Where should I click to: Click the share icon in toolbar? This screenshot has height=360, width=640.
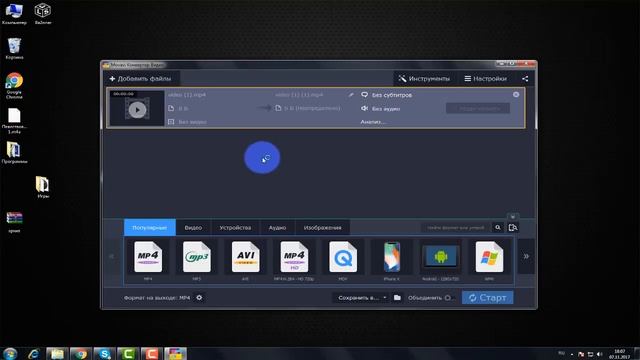coord(525,78)
